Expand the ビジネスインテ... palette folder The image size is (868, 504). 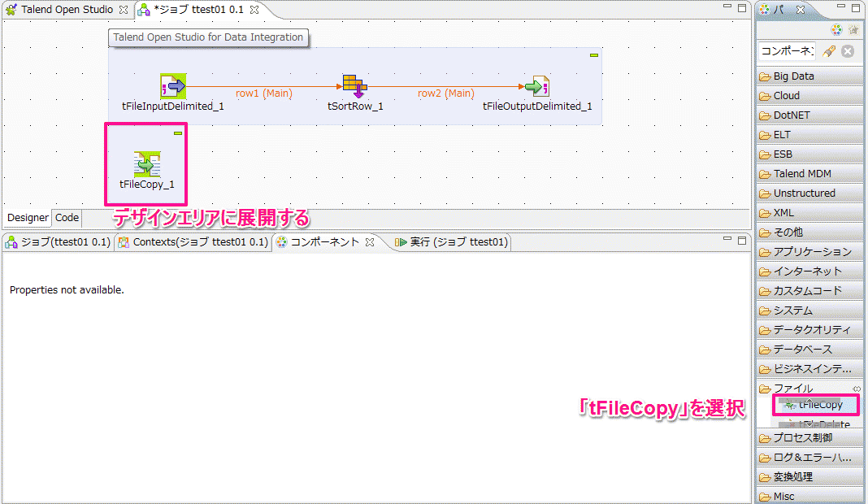pyautogui.click(x=809, y=369)
